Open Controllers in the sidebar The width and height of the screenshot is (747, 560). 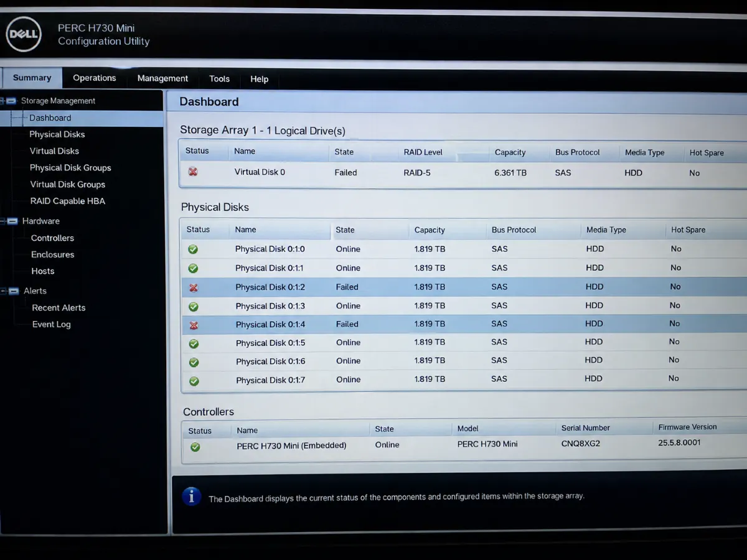tap(52, 238)
